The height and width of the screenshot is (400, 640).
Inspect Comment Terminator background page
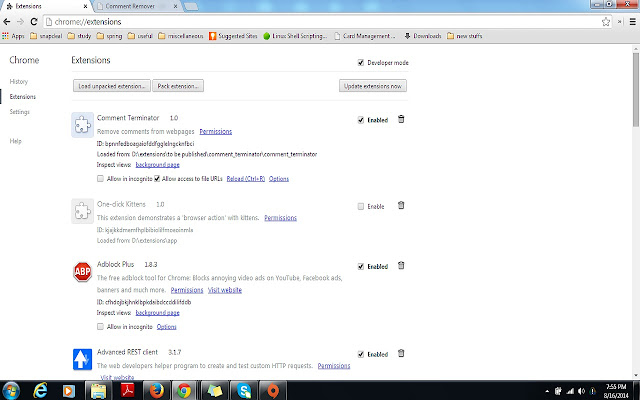[158, 164]
